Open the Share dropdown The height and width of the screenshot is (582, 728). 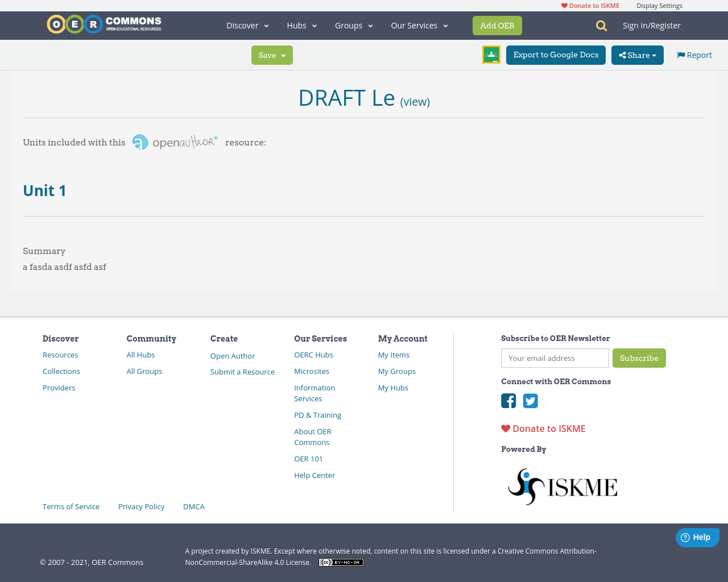tap(637, 55)
